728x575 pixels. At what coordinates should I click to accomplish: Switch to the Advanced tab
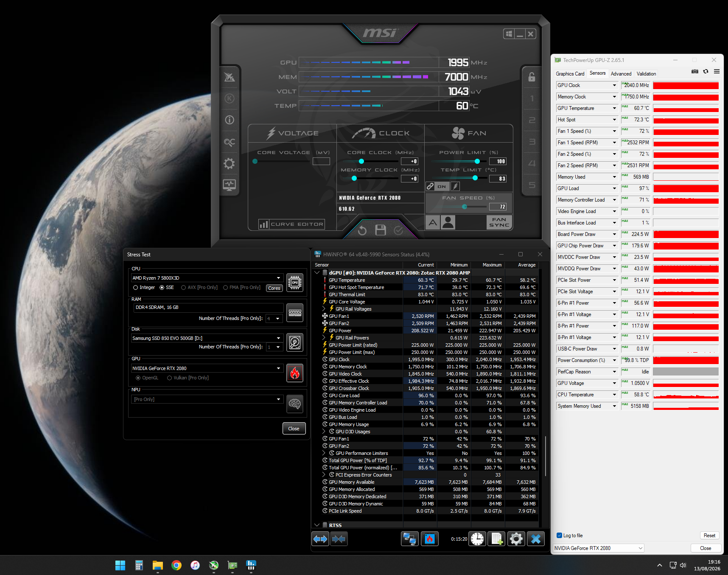621,74
